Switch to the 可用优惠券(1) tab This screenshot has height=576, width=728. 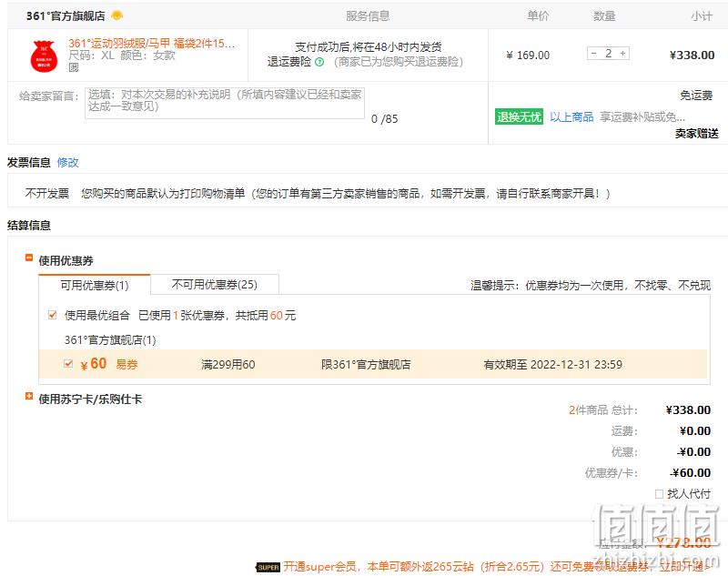pos(95,285)
